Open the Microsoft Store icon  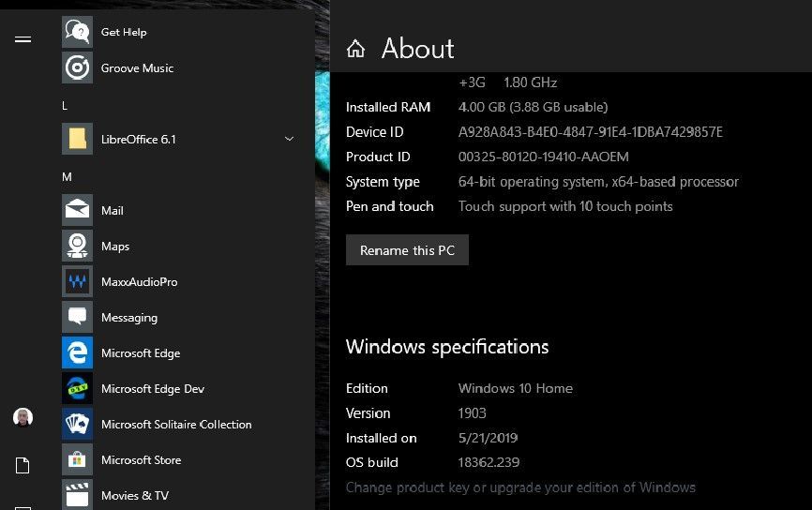coord(77,459)
